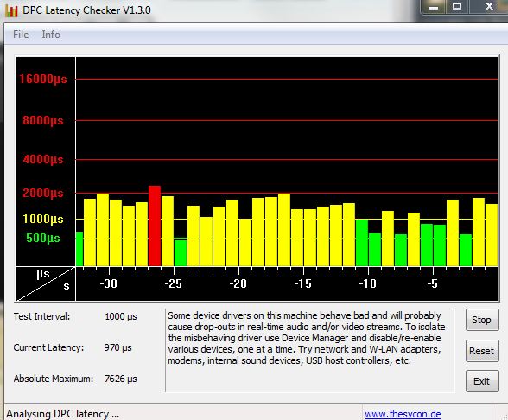Click the -25 seconds axis marker

pyautogui.click(x=174, y=283)
